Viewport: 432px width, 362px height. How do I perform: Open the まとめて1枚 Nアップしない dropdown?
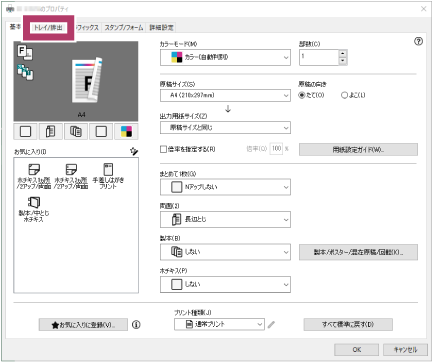point(225,187)
